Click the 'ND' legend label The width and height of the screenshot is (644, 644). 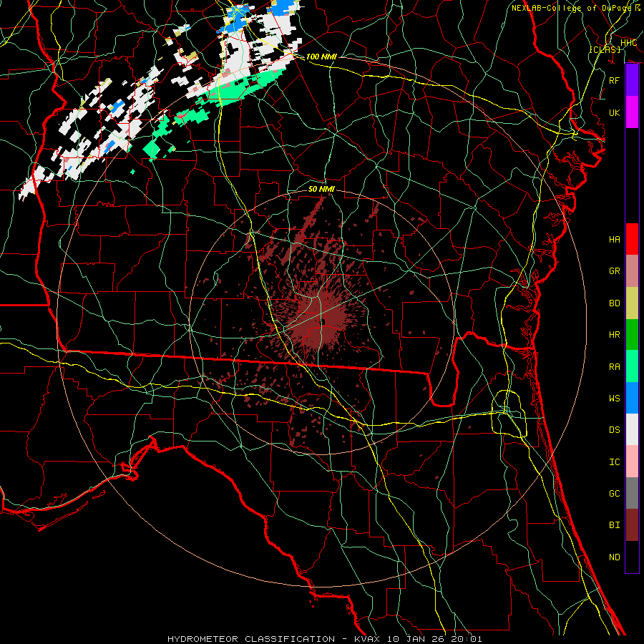615,557
